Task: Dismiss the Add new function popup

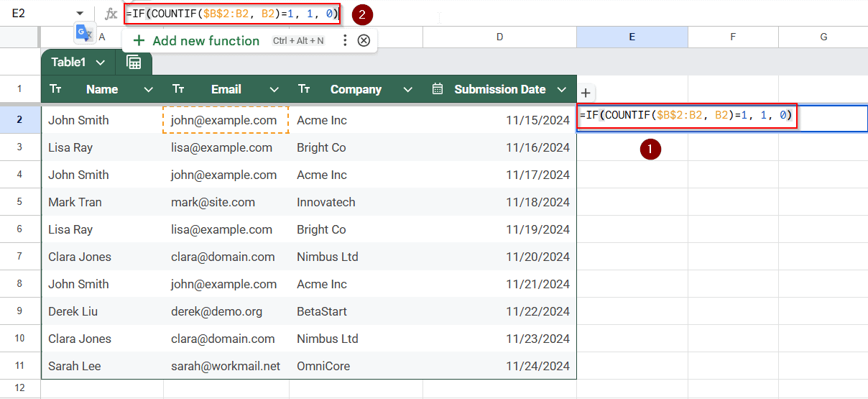Action: [364, 41]
